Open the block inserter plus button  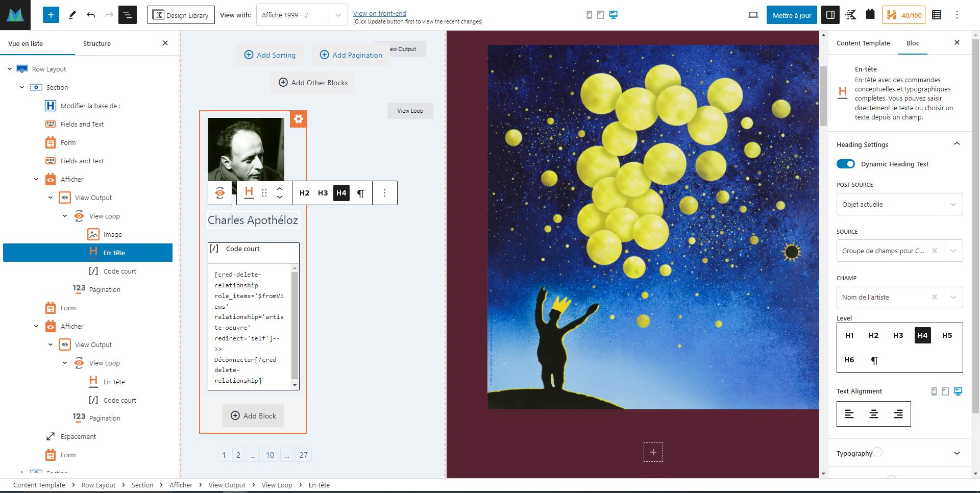point(51,15)
